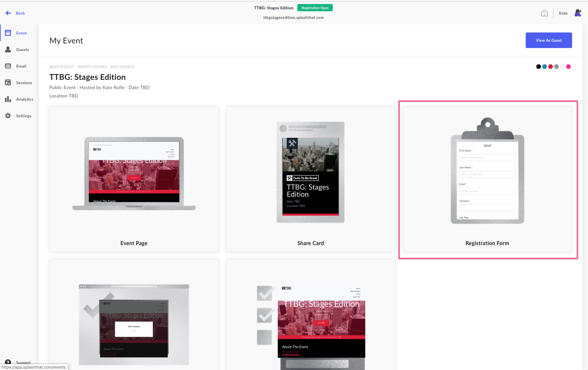
Task: Click the Registration Form caption
Action: (x=487, y=243)
